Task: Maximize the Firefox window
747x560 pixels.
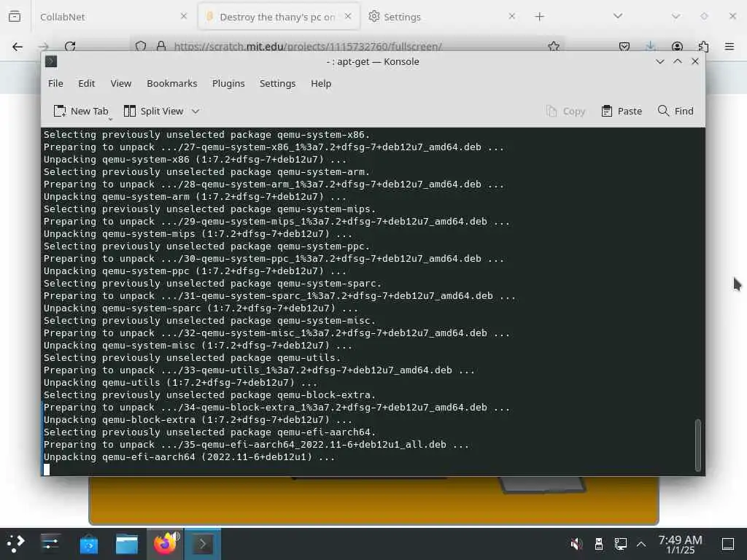Action: pos(704,16)
